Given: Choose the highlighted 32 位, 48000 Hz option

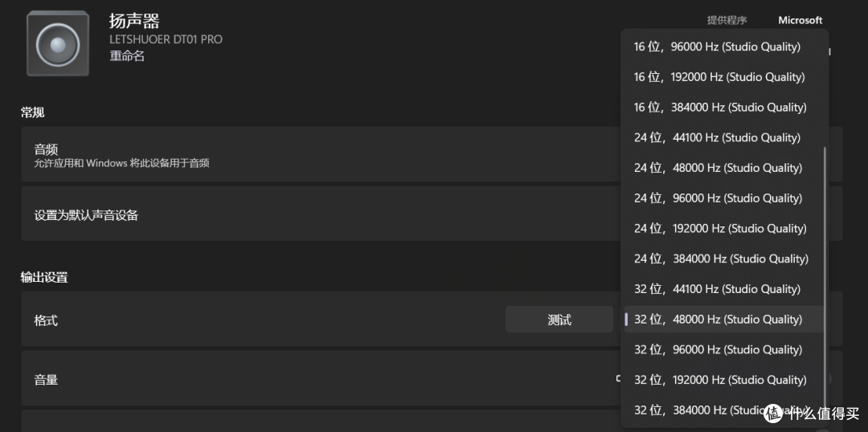Looking at the screenshot, I should point(724,319).
